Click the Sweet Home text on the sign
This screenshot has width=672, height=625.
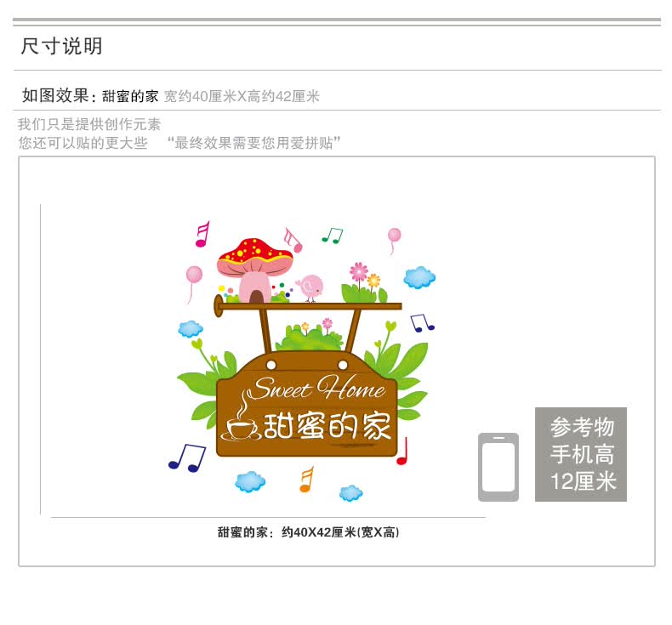[316, 388]
